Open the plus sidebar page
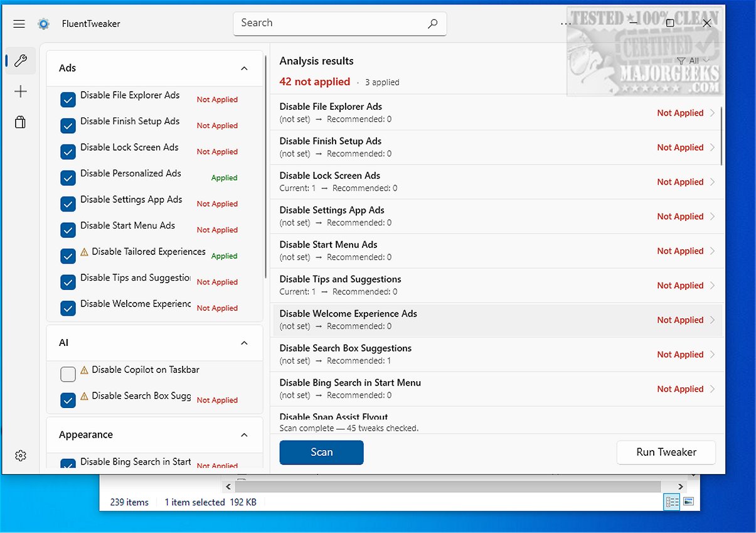 point(21,92)
